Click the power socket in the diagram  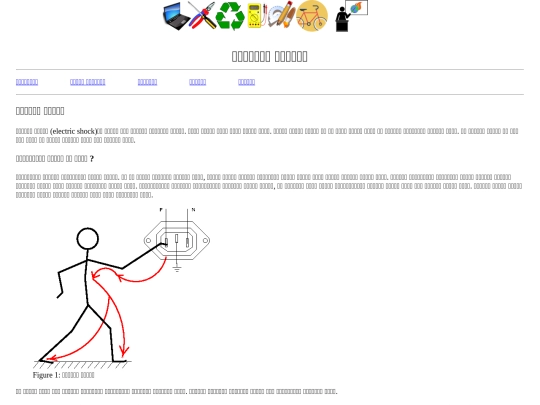177,240
